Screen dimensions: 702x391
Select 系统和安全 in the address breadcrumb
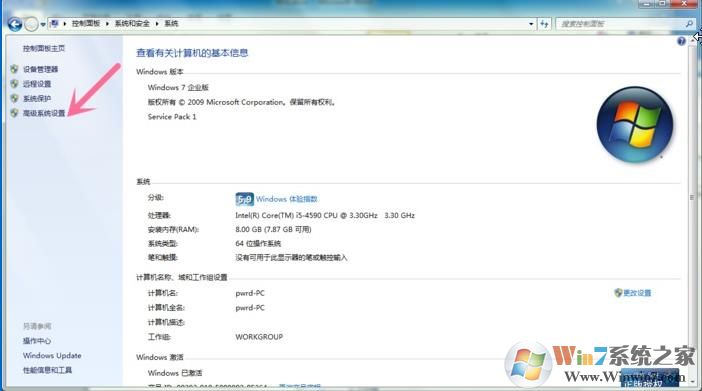132,23
